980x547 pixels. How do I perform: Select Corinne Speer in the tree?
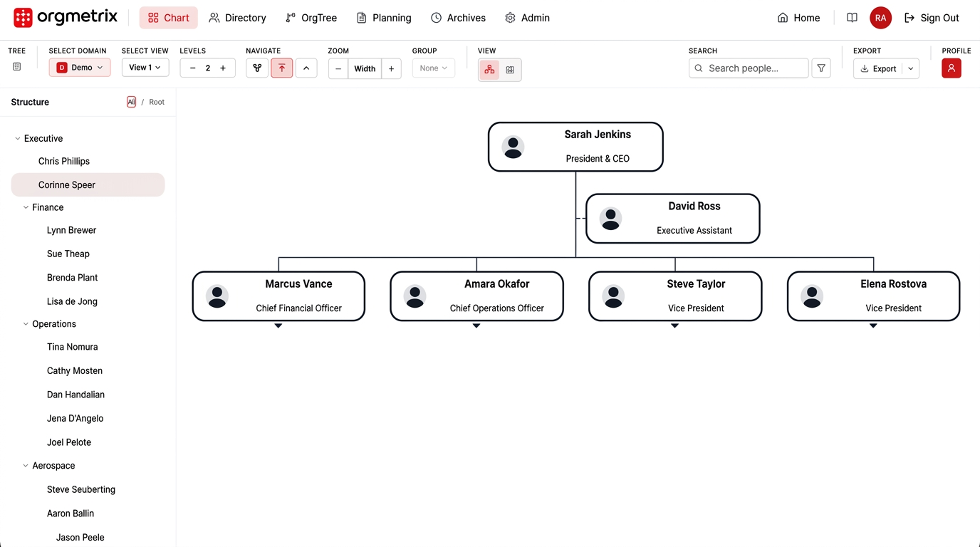pos(88,184)
